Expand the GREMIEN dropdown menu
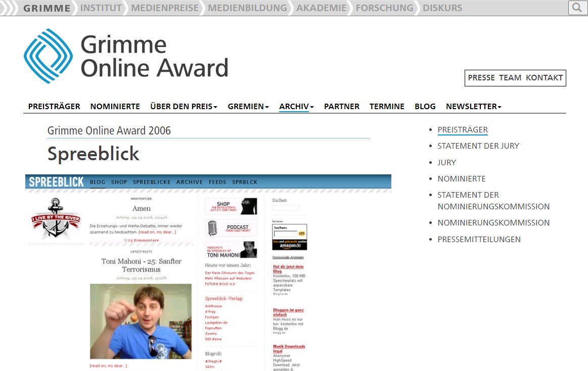The width and height of the screenshot is (588, 371). coord(248,107)
